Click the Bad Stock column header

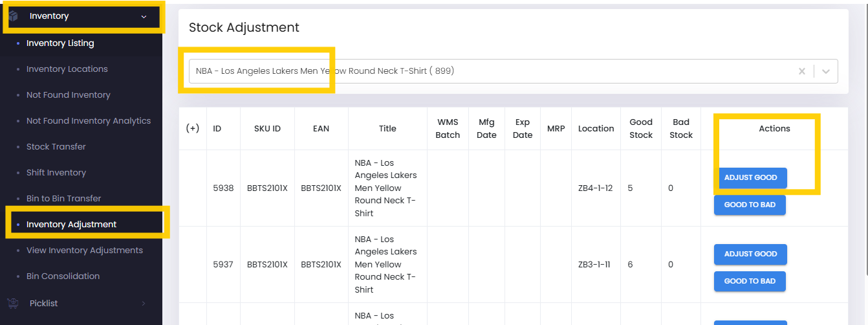click(681, 128)
